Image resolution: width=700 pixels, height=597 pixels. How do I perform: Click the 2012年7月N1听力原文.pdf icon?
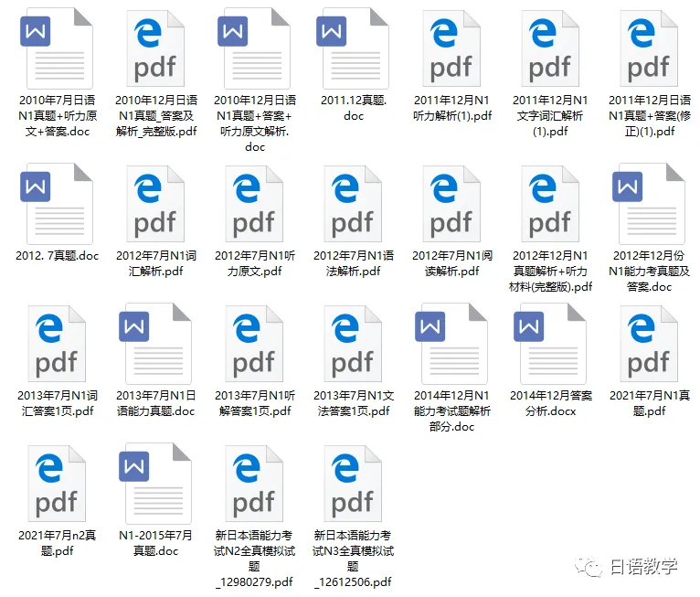click(254, 204)
